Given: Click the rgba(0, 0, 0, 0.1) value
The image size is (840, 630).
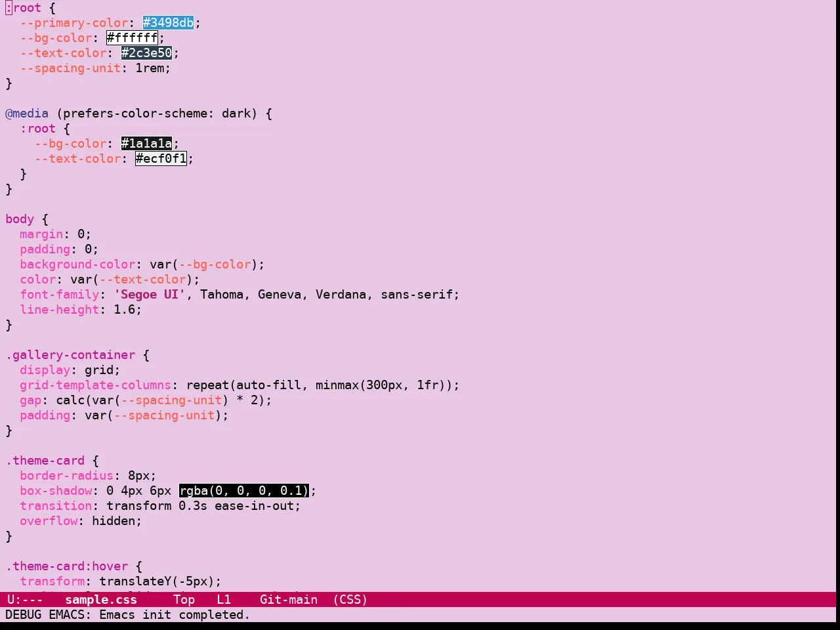Looking at the screenshot, I should [243, 491].
